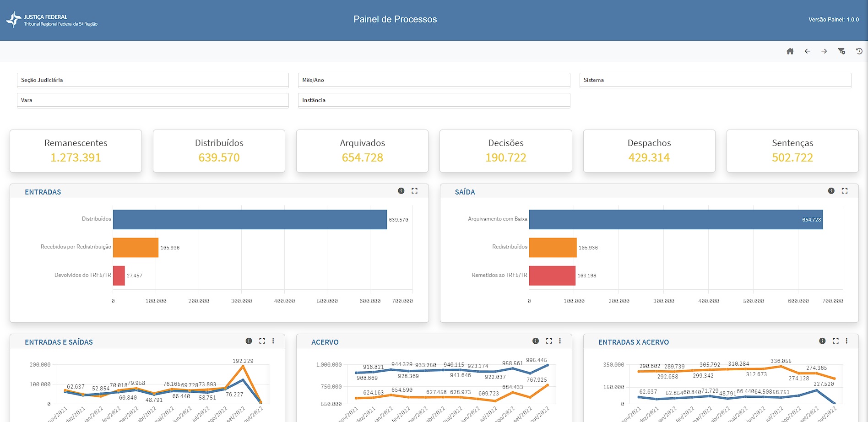Show info for ACERVO chart
This screenshot has height=422, width=868.
coord(536,341)
